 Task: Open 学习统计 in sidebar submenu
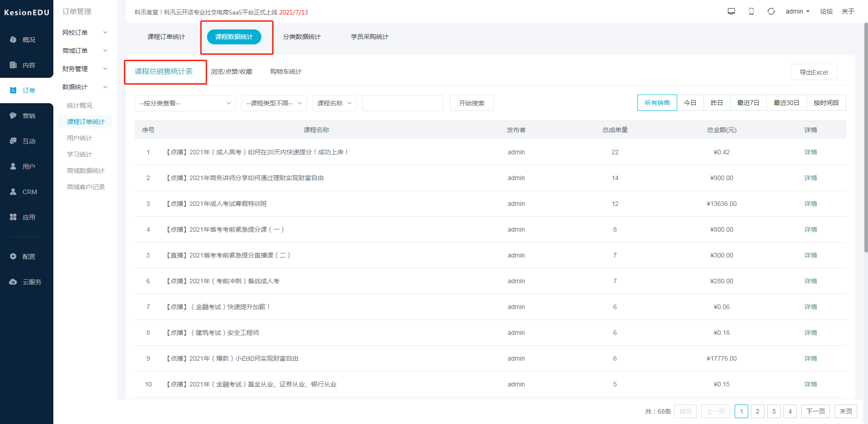[x=80, y=154]
